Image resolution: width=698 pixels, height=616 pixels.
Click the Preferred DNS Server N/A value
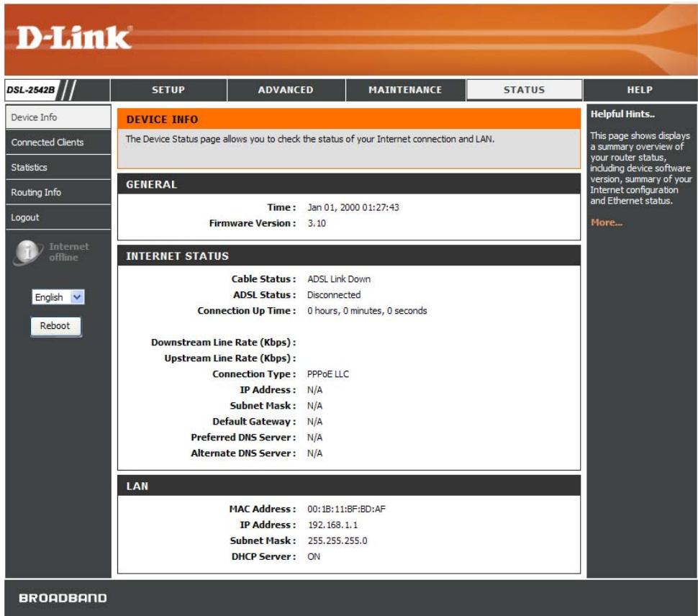[x=314, y=438]
